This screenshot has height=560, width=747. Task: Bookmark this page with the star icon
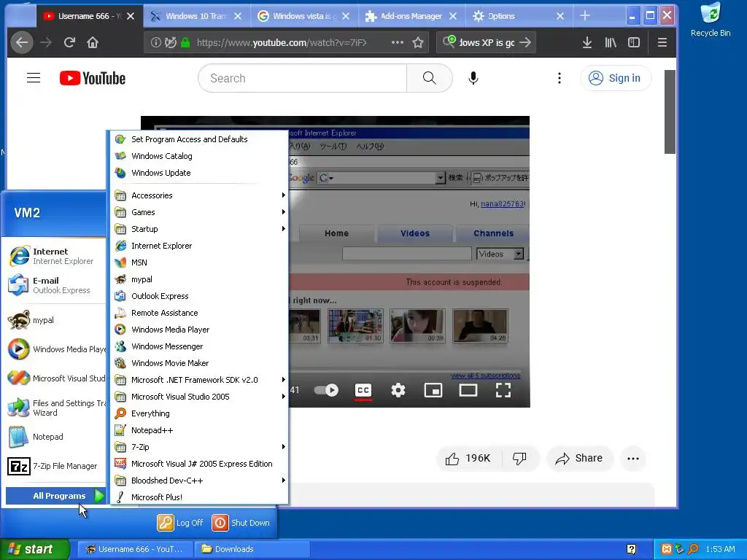tap(418, 42)
